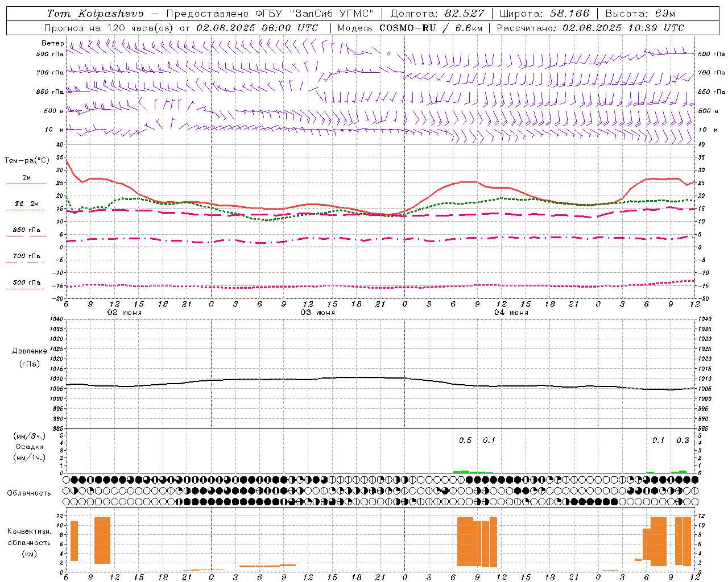
Task: Click the 0.1 value beside 0.5
Action: [x=489, y=440]
